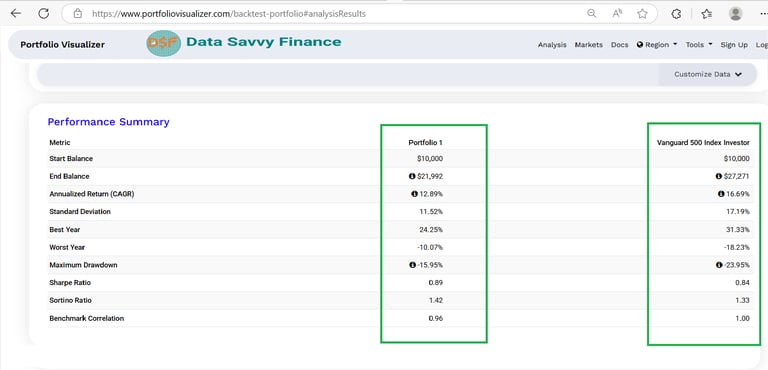Click info icon beside Vanguard CAGR 16.69%
768x370 pixels.
[720, 194]
